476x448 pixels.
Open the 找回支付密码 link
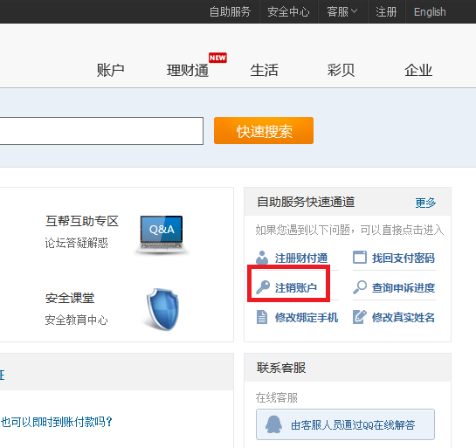[x=404, y=258]
